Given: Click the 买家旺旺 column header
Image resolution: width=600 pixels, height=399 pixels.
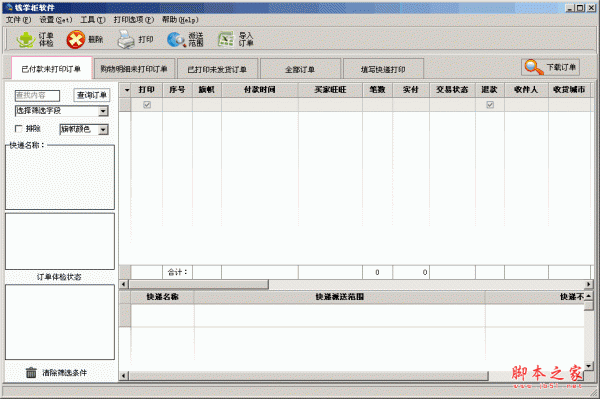Looking at the screenshot, I should tap(330, 90).
